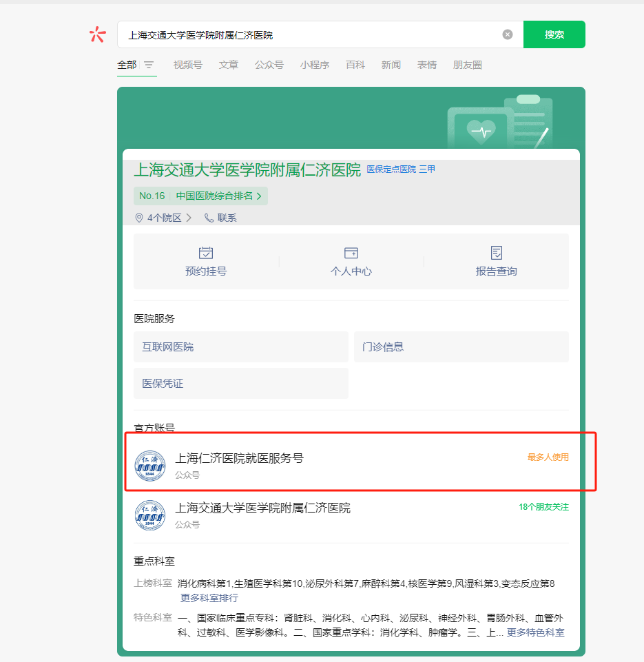This screenshot has width=644, height=662.
Task: Open the 门诊信息 service
Action: pos(461,347)
